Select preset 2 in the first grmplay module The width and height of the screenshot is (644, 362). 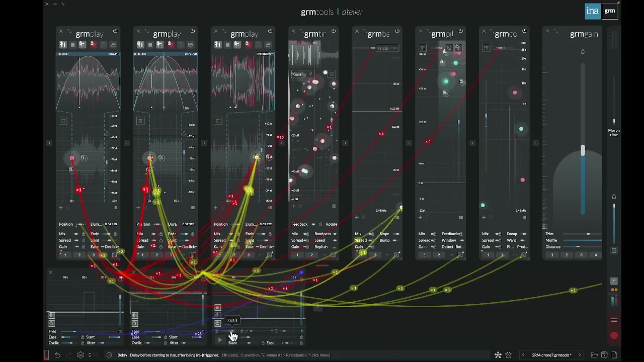tap(79, 255)
